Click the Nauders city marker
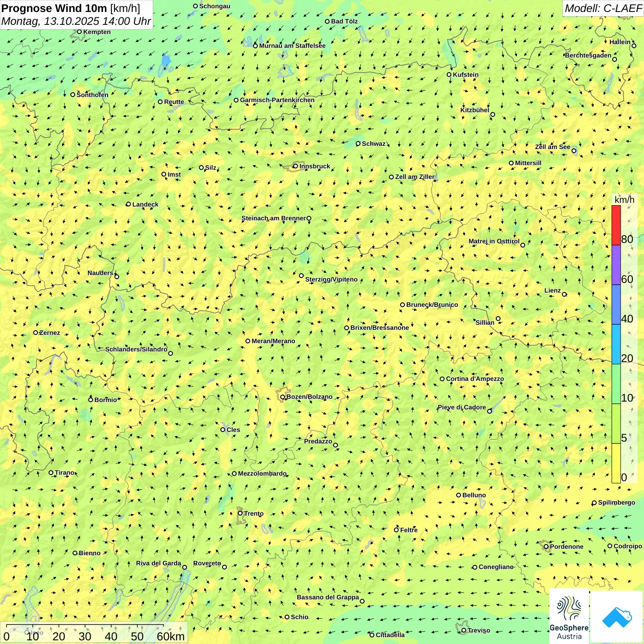Viewport: 644px width, 644px height. pos(116,276)
